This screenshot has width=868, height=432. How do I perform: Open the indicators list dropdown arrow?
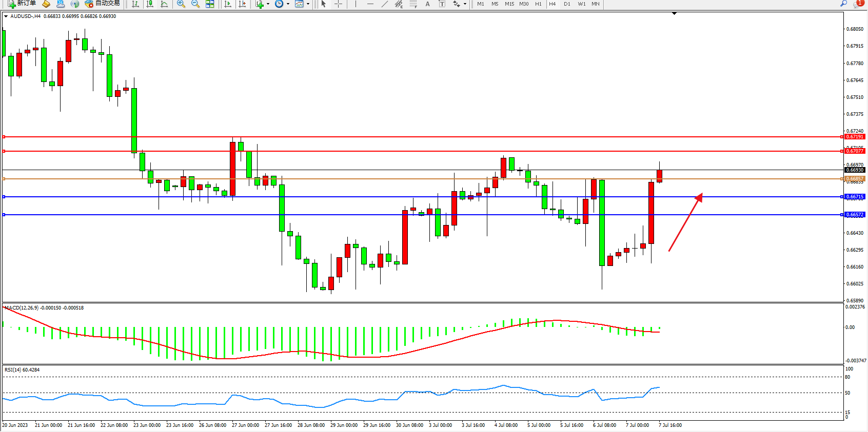point(268,4)
